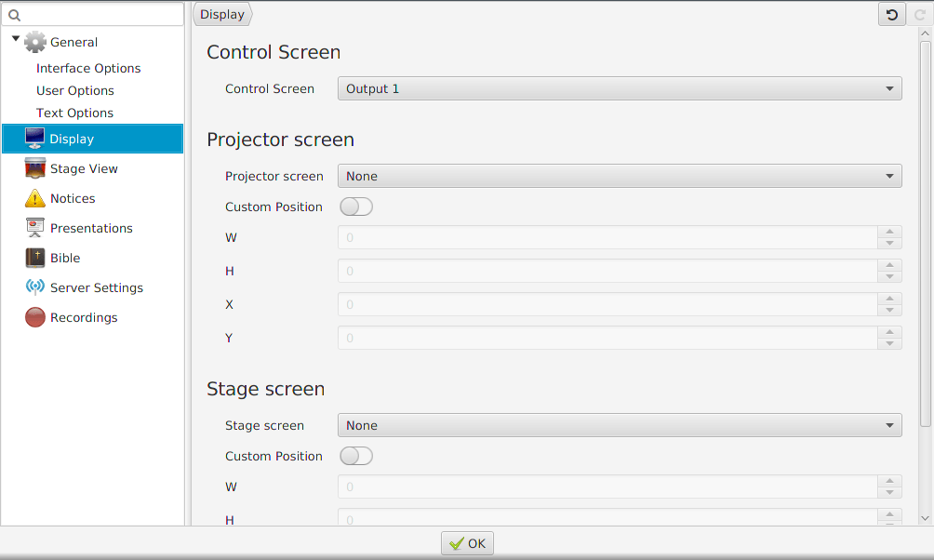
Task: Collapse the General section in the sidebar
Action: pyautogui.click(x=14, y=39)
